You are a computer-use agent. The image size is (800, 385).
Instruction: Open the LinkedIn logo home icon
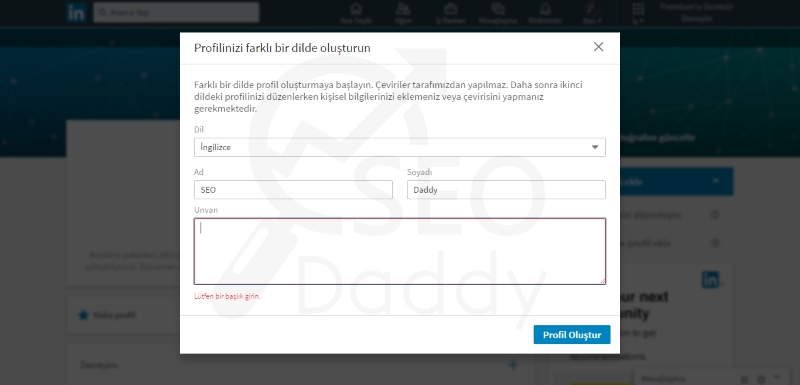(76, 12)
